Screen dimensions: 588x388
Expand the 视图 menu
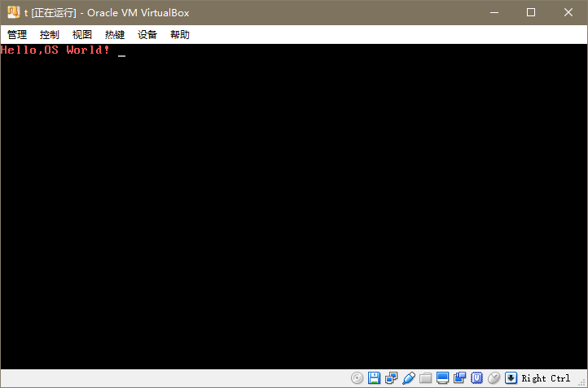click(82, 35)
